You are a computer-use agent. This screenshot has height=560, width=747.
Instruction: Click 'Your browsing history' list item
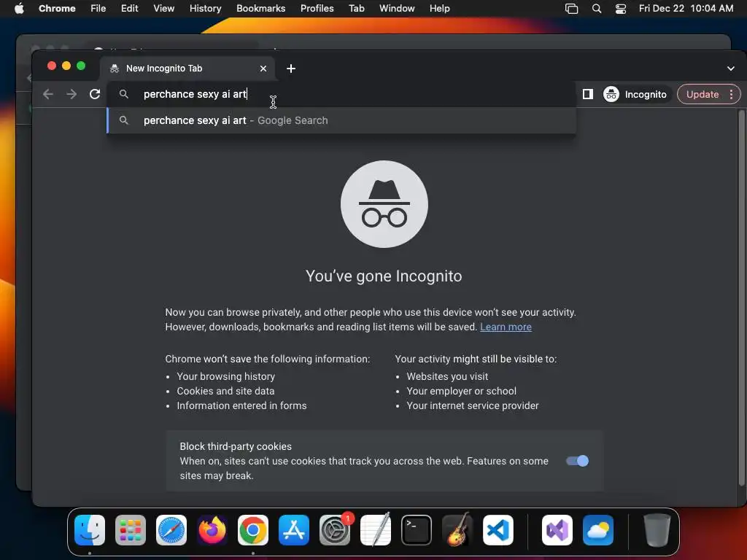click(x=226, y=376)
